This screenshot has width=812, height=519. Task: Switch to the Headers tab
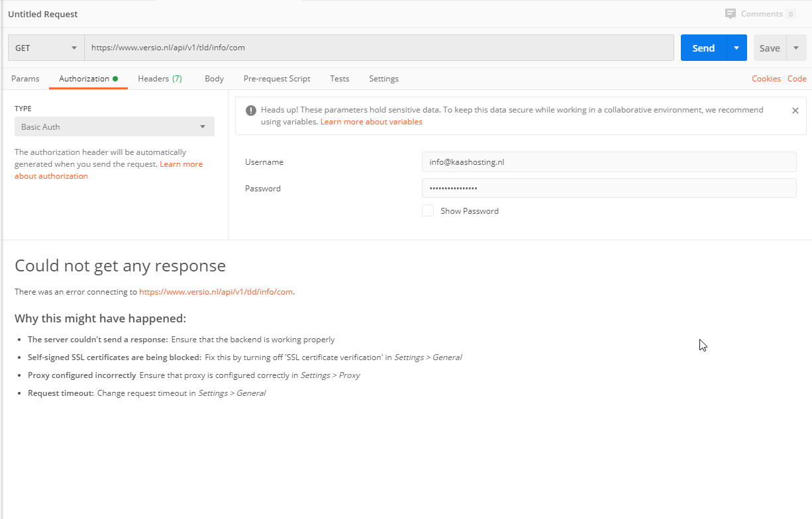click(160, 79)
